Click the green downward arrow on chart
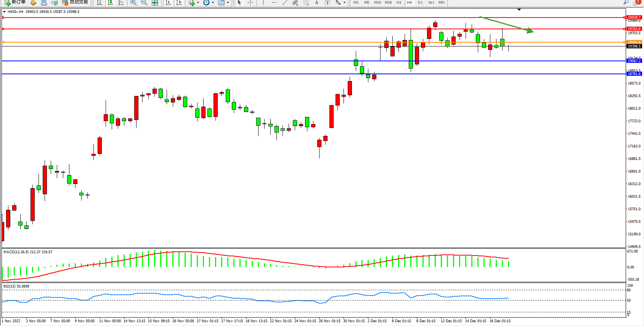 [506, 24]
